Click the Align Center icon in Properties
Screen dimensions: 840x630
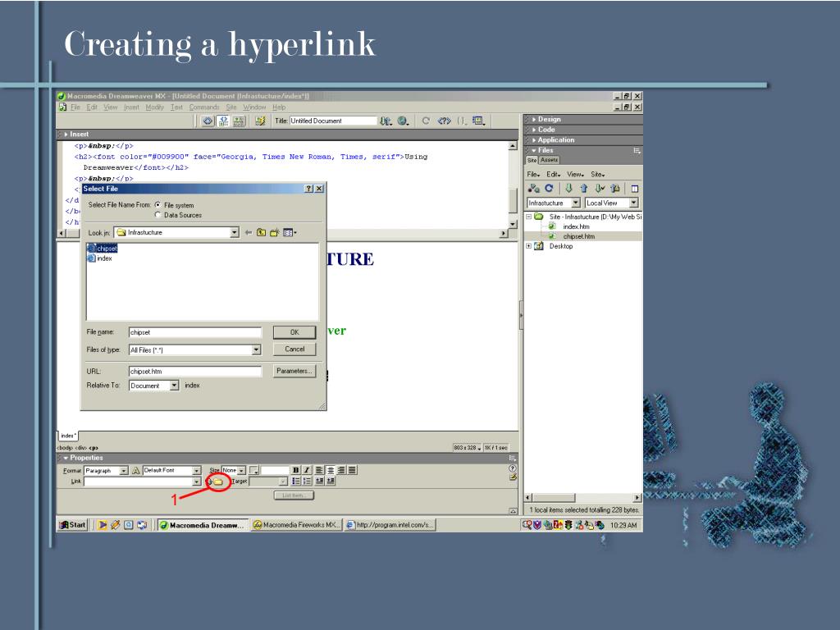(331, 470)
